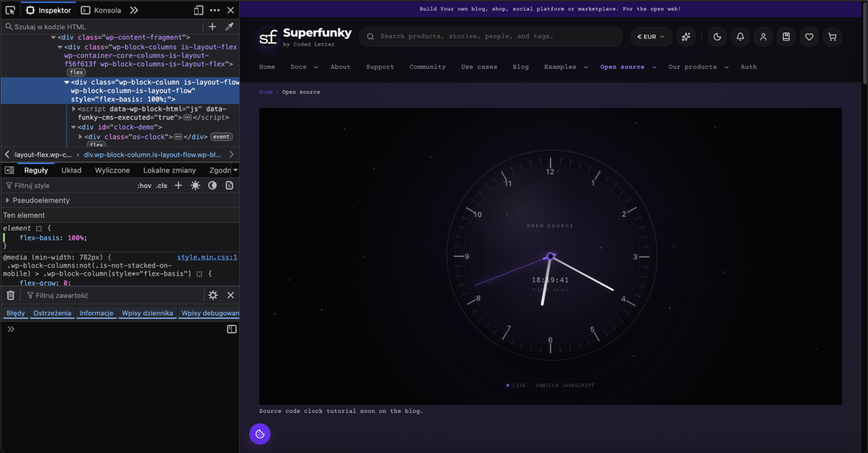Image resolution: width=868 pixels, height=453 pixels.
Task: Expand the Our products submenu chevron
Action: click(x=726, y=67)
